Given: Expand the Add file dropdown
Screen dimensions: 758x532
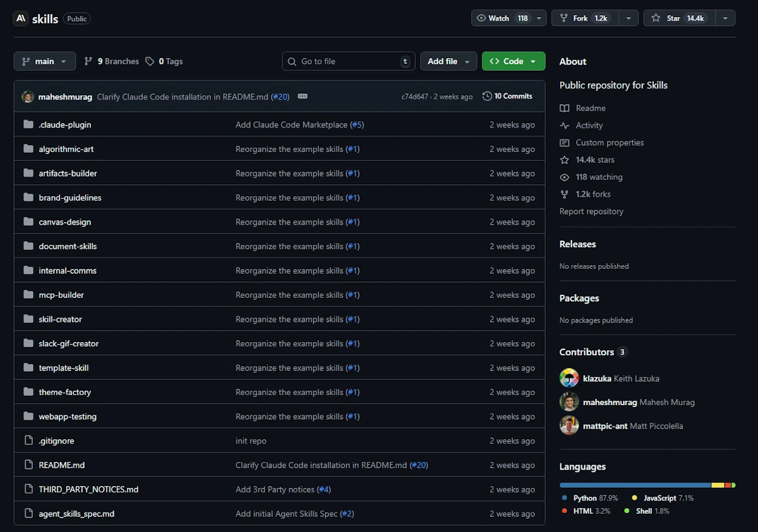Looking at the screenshot, I should (x=448, y=61).
